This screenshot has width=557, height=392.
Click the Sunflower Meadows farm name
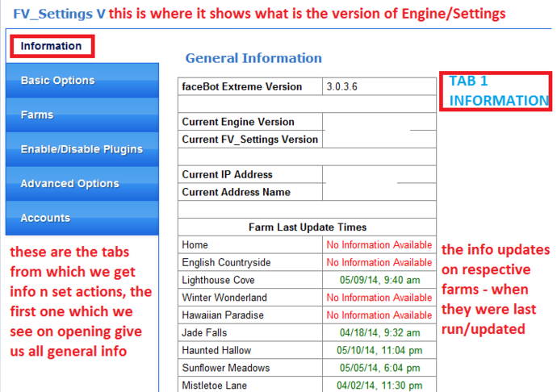[x=226, y=368]
